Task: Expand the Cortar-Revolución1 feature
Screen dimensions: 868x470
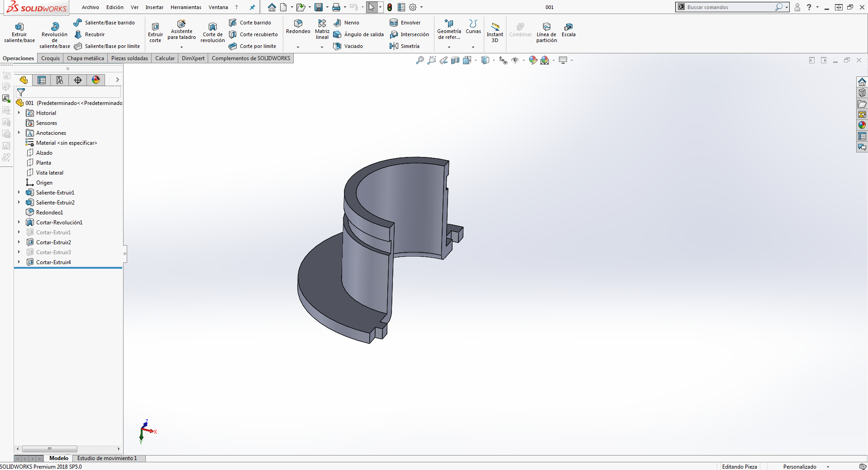Action: [x=19, y=222]
